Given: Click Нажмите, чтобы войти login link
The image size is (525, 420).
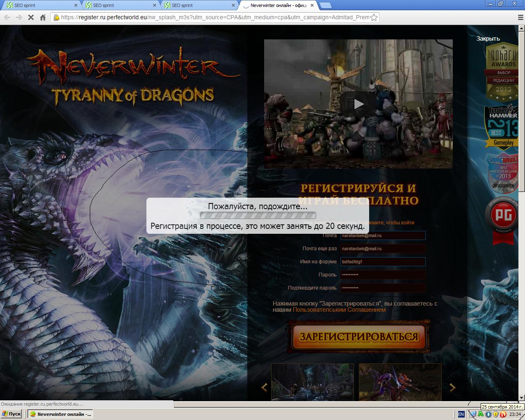Looking at the screenshot, I should (388, 223).
